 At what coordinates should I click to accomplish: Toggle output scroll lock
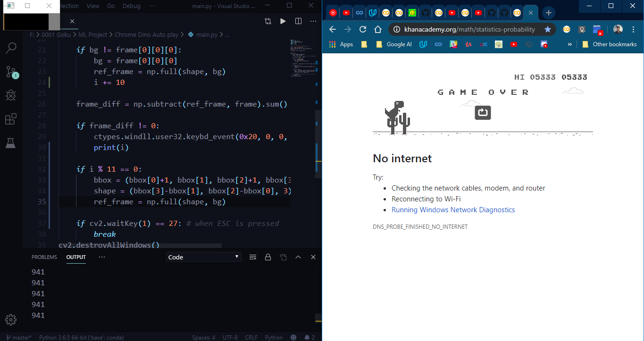268,257
